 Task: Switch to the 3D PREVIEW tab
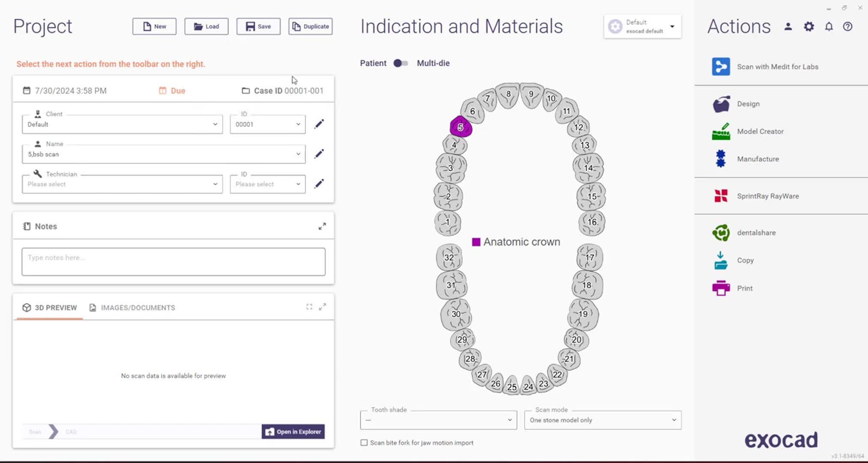(x=50, y=307)
